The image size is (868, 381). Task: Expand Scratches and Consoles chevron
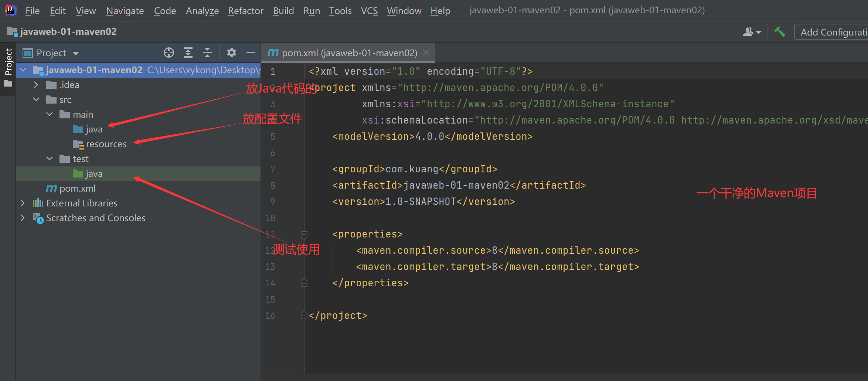tap(23, 218)
